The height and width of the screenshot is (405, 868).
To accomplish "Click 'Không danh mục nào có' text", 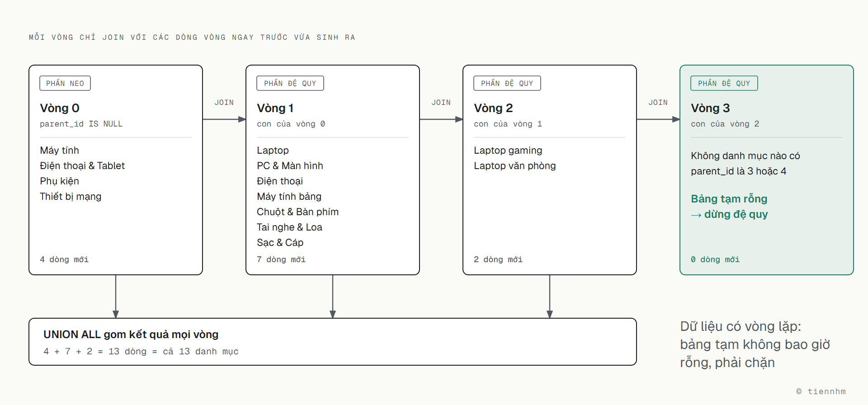I will click(x=745, y=156).
